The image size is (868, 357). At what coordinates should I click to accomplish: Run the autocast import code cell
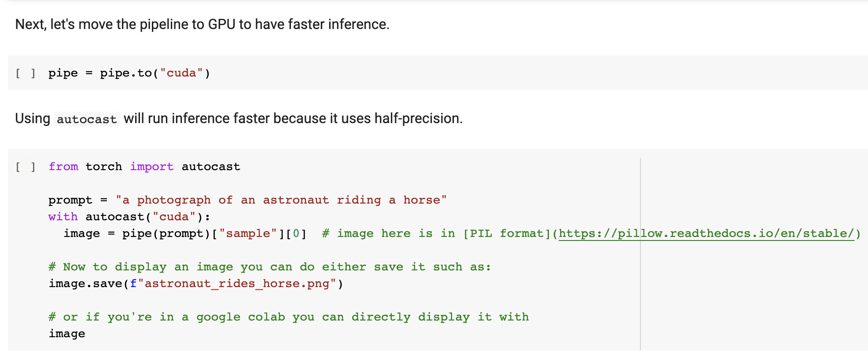[26, 167]
